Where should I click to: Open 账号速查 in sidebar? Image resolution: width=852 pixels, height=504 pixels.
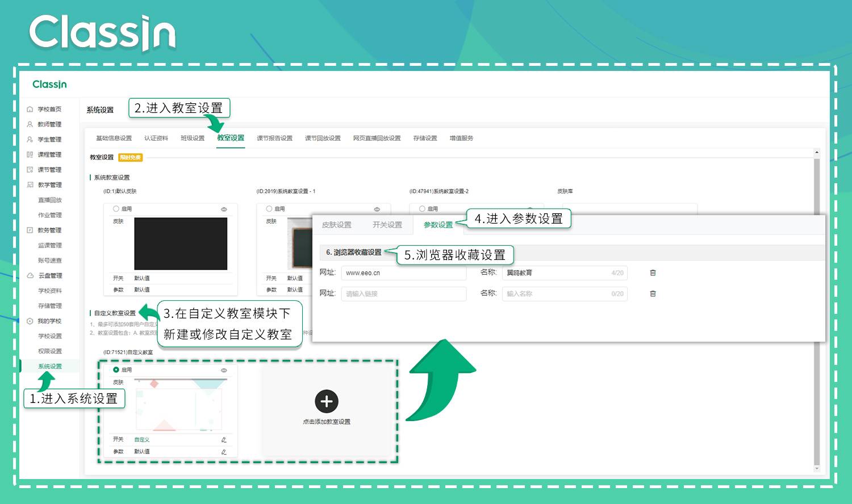50,261
